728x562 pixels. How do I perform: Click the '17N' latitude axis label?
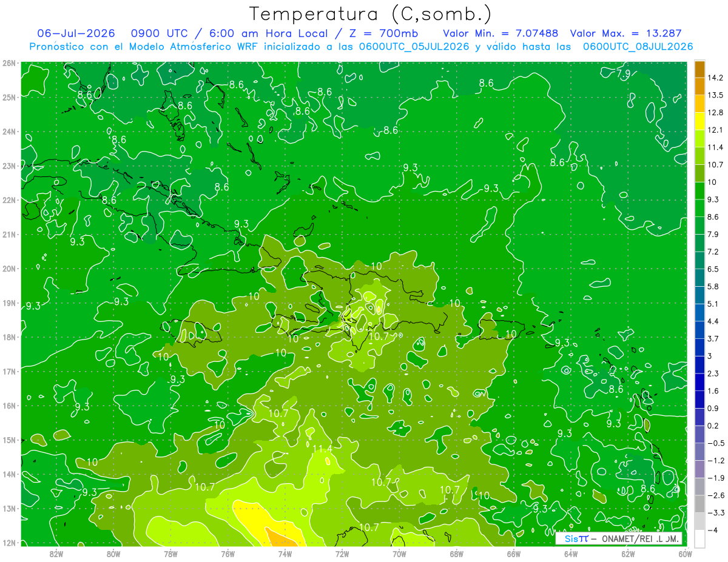coord(9,371)
